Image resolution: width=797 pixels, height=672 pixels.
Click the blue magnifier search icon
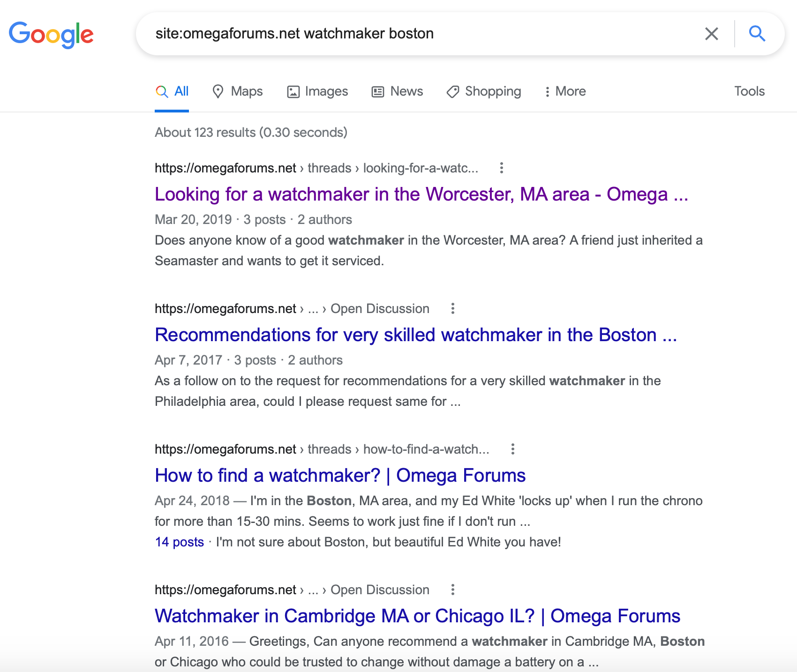[757, 34]
